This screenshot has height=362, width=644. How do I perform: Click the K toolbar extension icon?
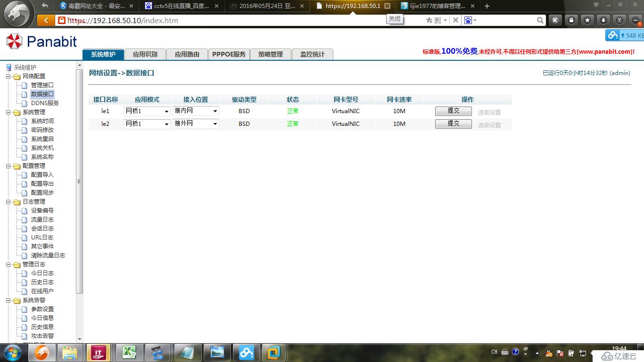[555, 20]
